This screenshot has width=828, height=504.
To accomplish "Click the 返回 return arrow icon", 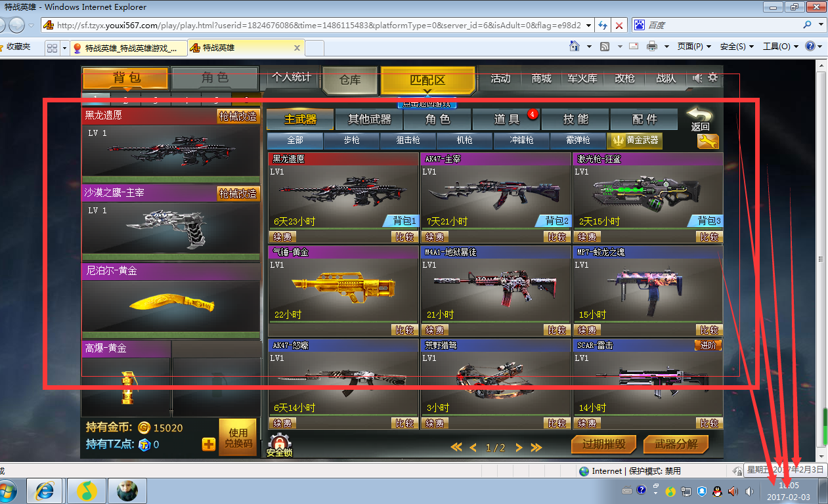I will tap(700, 119).
